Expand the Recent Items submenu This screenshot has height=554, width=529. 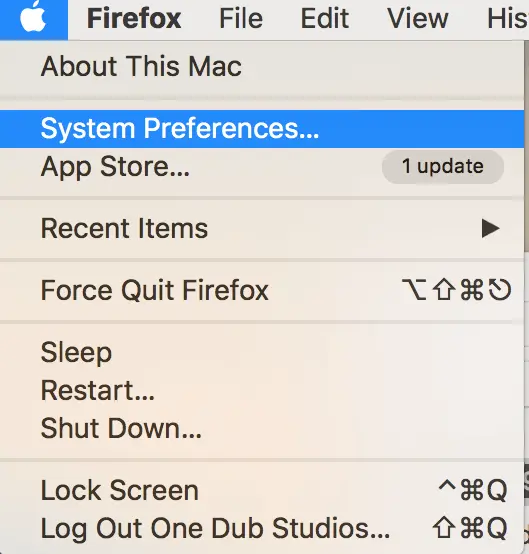tap(262, 229)
